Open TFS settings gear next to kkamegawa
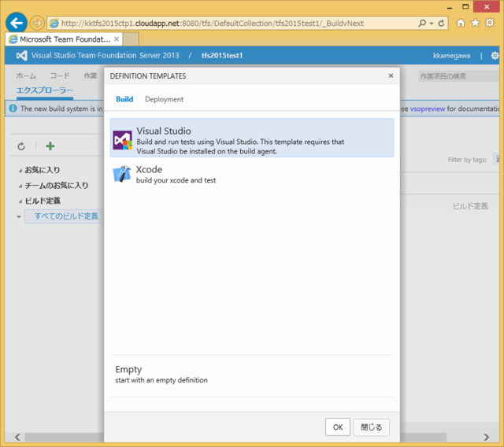The width and height of the screenshot is (504, 447). point(495,56)
